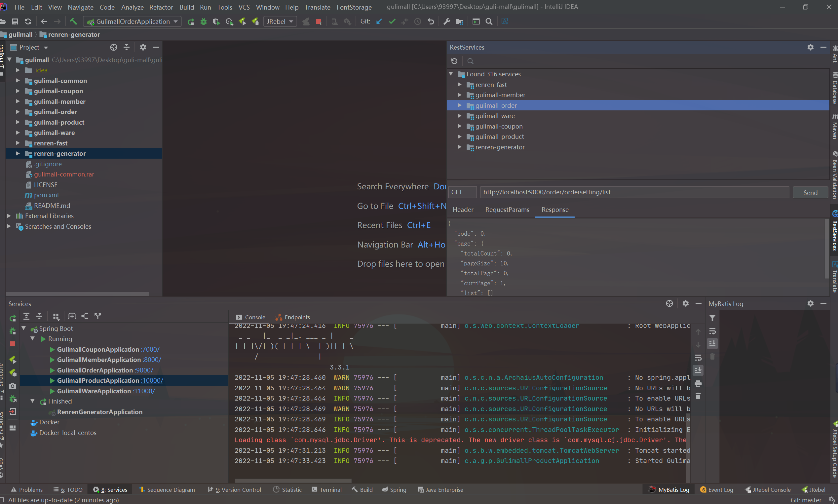The width and height of the screenshot is (838, 504).
Task: Open the :10000/ link of GulimallProductApplication
Action: 152,381
